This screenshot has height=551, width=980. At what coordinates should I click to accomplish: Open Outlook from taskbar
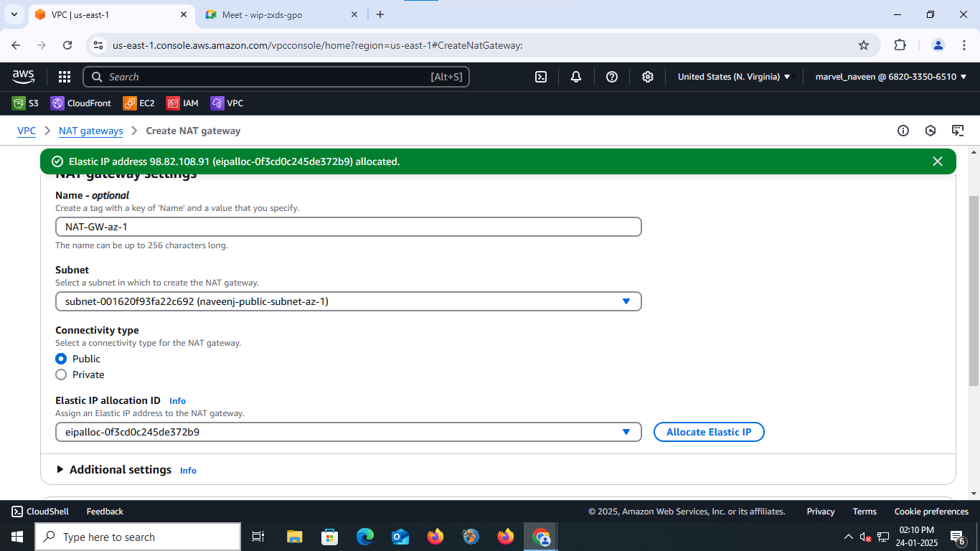tap(400, 537)
